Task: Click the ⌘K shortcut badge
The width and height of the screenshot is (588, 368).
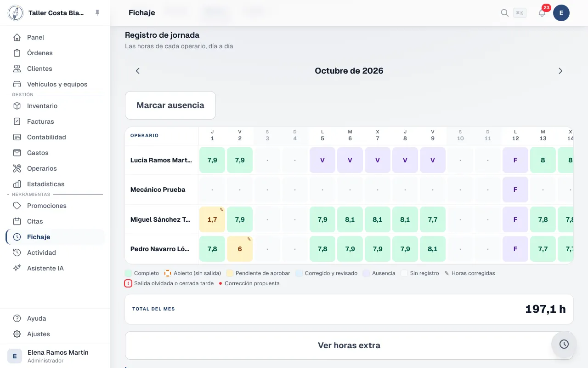Action: pyautogui.click(x=520, y=13)
